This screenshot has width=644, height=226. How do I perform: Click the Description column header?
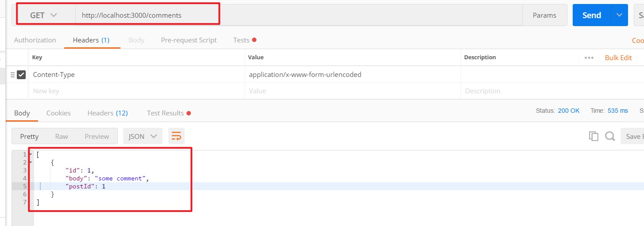pos(480,57)
